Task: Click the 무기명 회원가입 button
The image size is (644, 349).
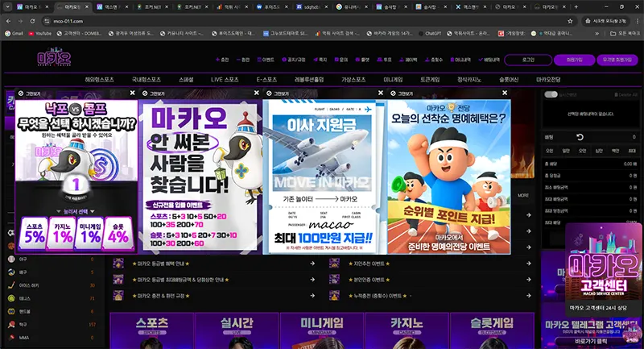Action: point(617,60)
